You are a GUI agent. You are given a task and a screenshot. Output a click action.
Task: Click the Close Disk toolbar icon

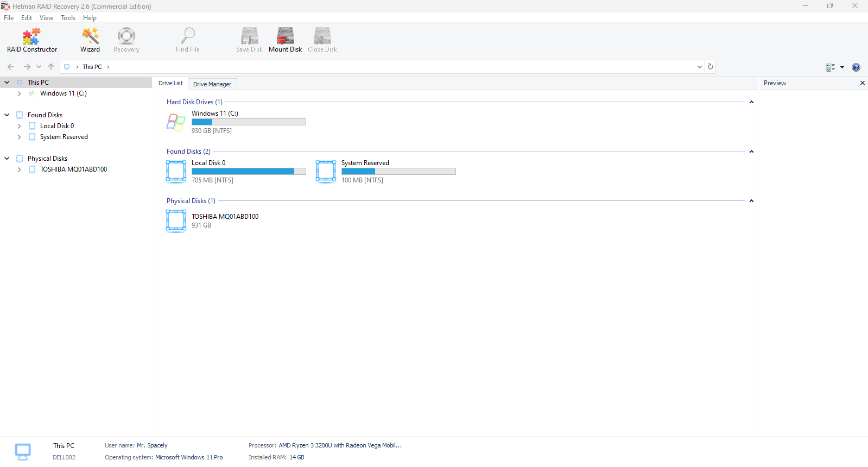pos(322,40)
